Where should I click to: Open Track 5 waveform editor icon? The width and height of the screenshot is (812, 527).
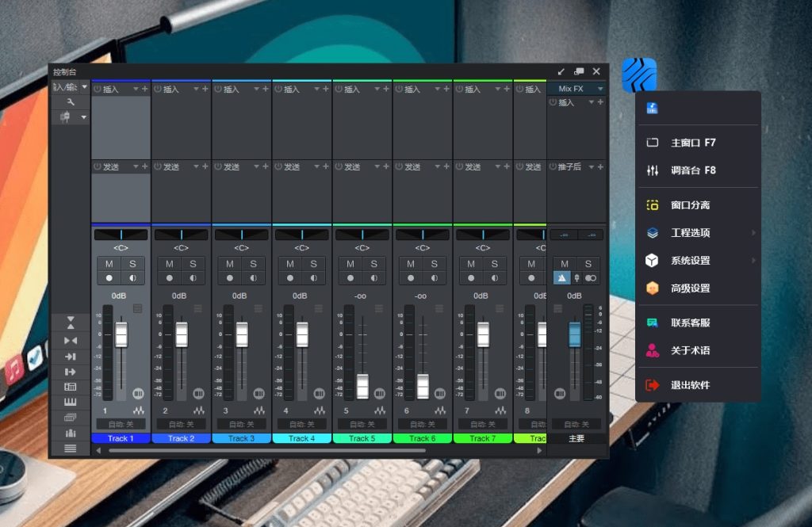pyautogui.click(x=380, y=411)
